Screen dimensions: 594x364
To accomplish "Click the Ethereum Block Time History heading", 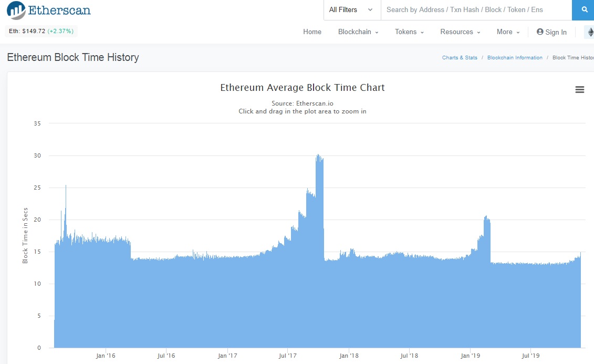I will (x=72, y=57).
